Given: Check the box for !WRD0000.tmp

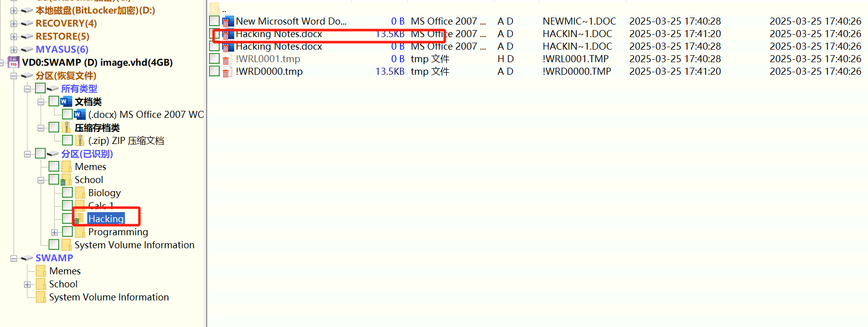Looking at the screenshot, I should click(x=214, y=71).
